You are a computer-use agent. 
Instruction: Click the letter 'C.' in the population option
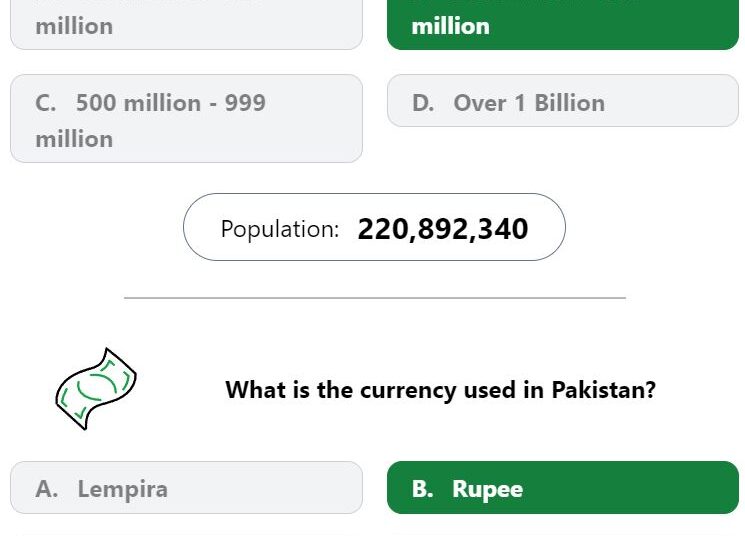(46, 103)
